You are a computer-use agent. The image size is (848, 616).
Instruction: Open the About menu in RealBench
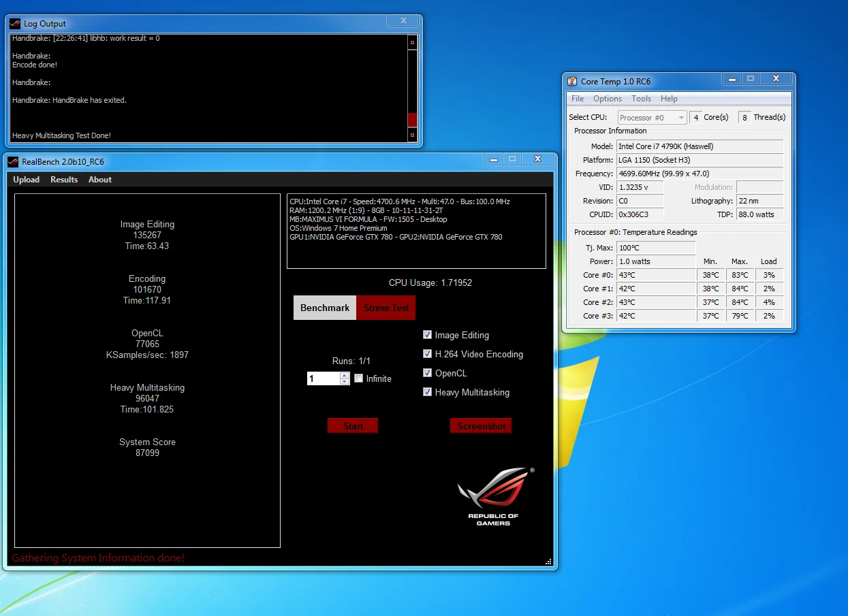[x=100, y=180]
